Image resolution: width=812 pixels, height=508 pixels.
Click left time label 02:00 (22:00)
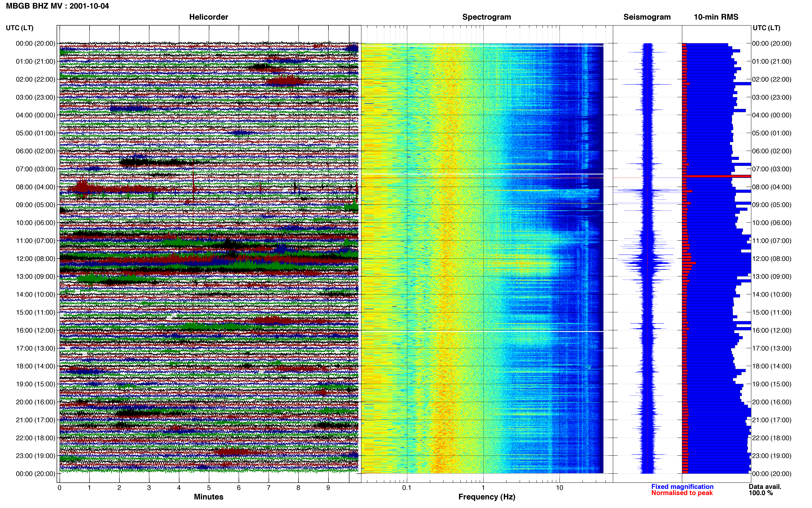click(x=35, y=79)
